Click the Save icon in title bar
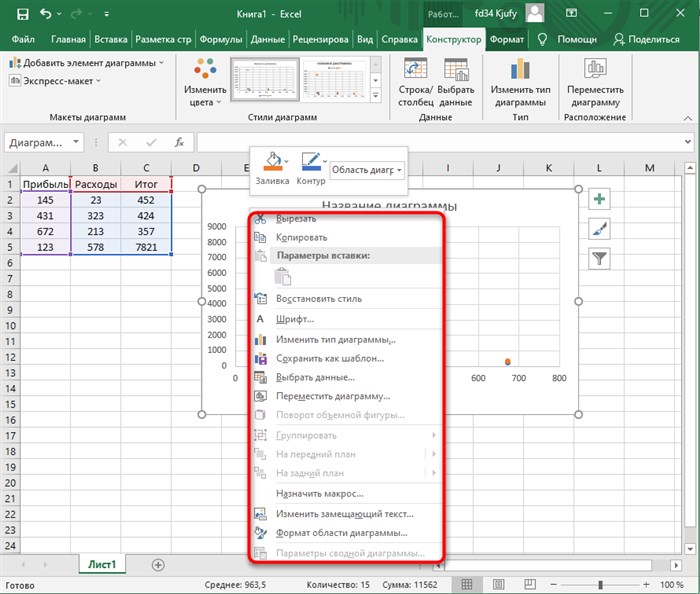700x594 pixels. (23, 14)
